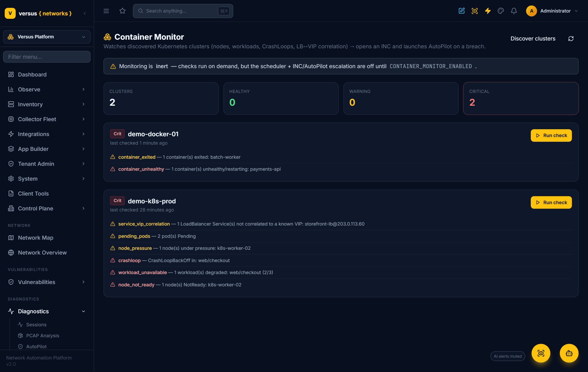This screenshot has height=372, width=588.
Task: Expand the Inventory menu
Action: (x=47, y=104)
